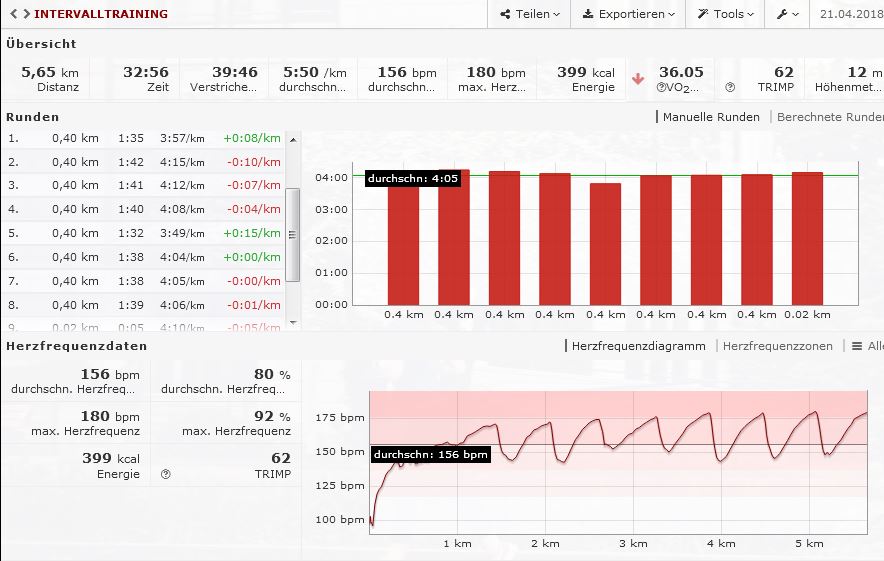
Task: Click the INTERVALLTRAINING title
Action: coord(101,14)
